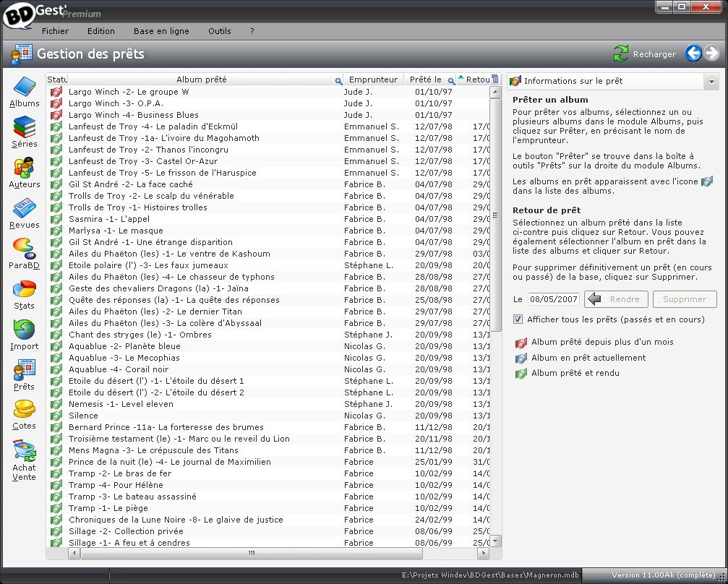Open the Base en ligne menu
728x584 pixels.
(161, 31)
